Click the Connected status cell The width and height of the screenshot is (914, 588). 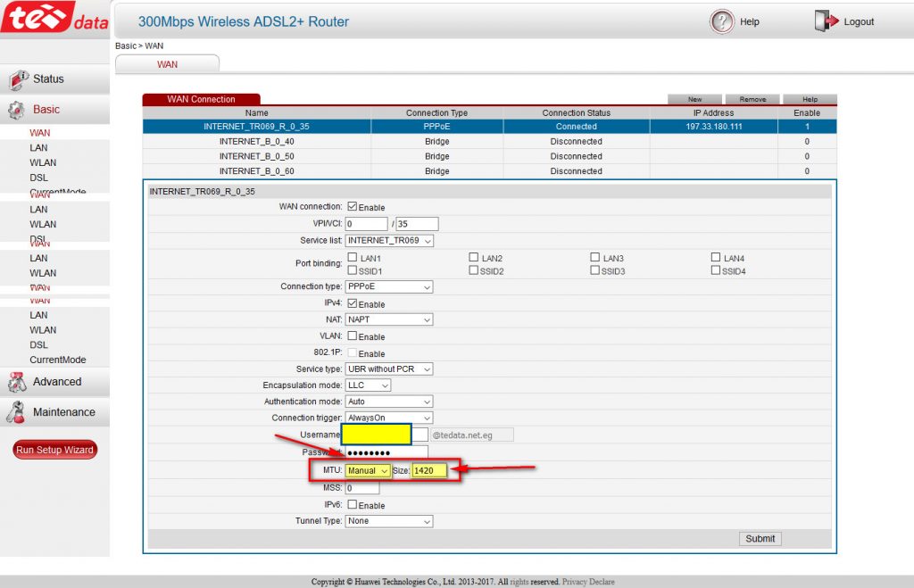point(577,127)
